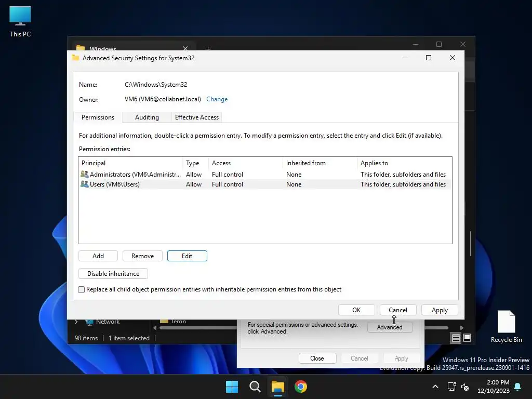Select the Users group icon in the list
Viewport: 532px width, 399px height.
pos(85,184)
